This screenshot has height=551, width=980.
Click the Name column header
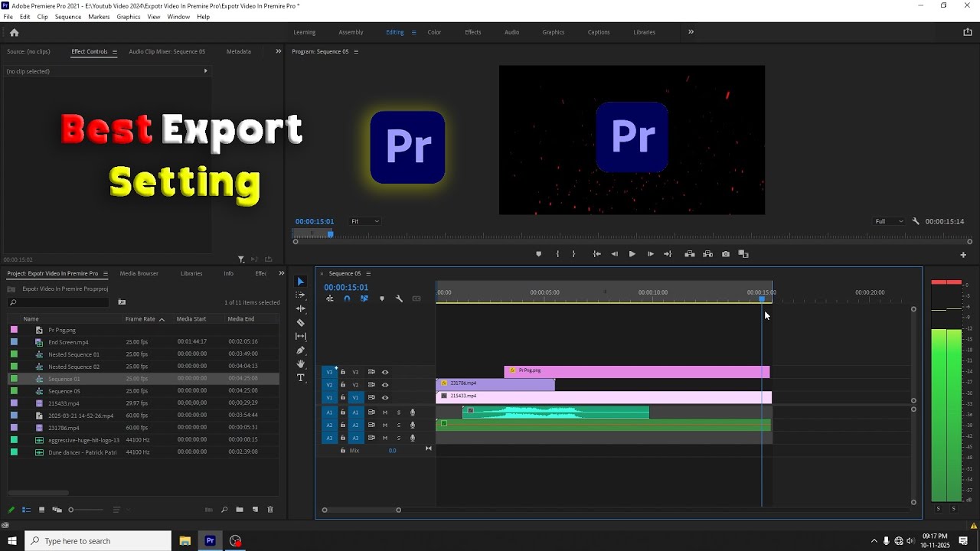[31, 319]
